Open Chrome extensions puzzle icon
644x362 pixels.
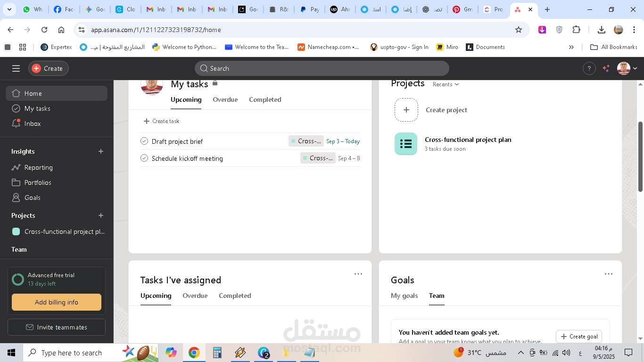pos(576,30)
